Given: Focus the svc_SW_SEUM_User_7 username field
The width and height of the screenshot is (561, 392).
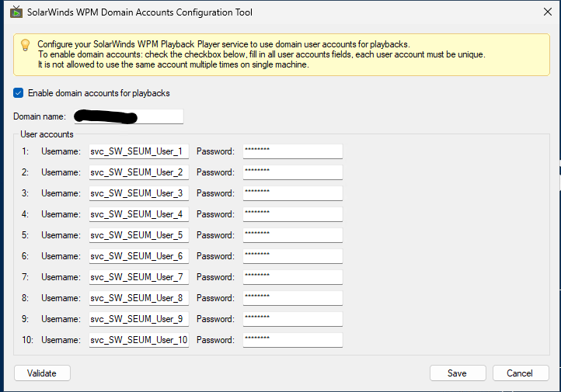Looking at the screenshot, I should pyautogui.click(x=138, y=277).
